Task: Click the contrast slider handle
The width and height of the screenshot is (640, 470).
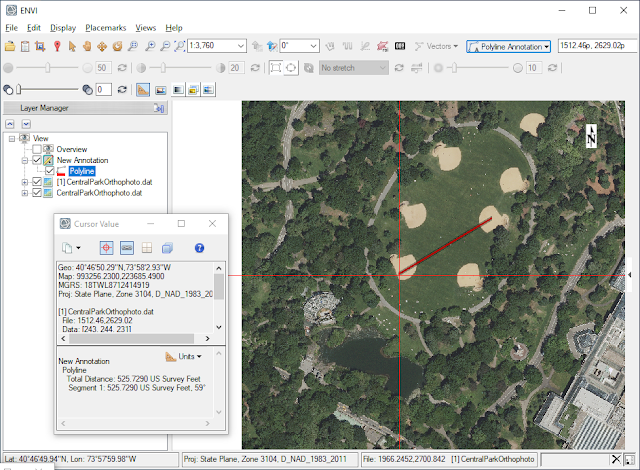Action: (163, 68)
